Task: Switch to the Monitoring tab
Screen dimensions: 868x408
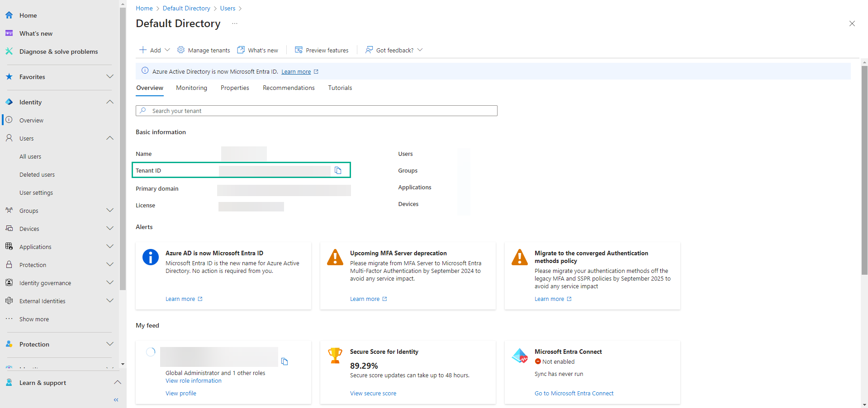Action: tap(192, 88)
